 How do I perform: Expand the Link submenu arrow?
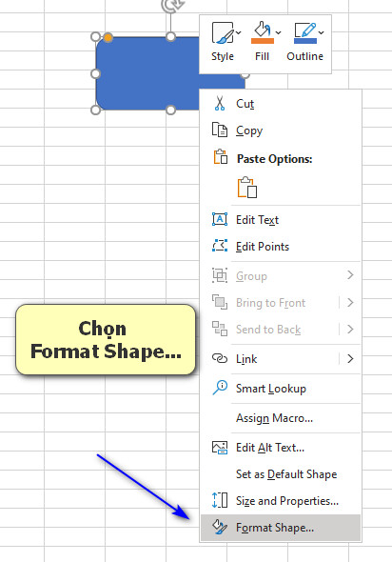pyautogui.click(x=350, y=358)
